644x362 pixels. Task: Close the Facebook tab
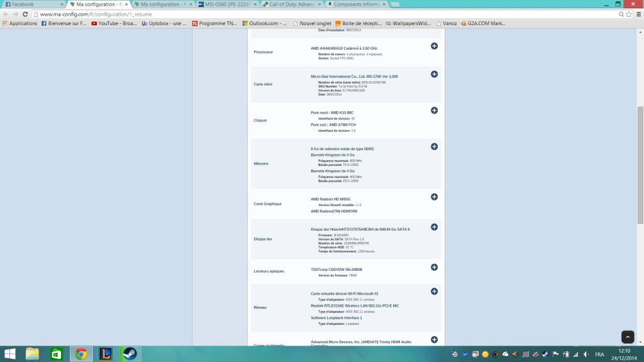click(x=62, y=4)
